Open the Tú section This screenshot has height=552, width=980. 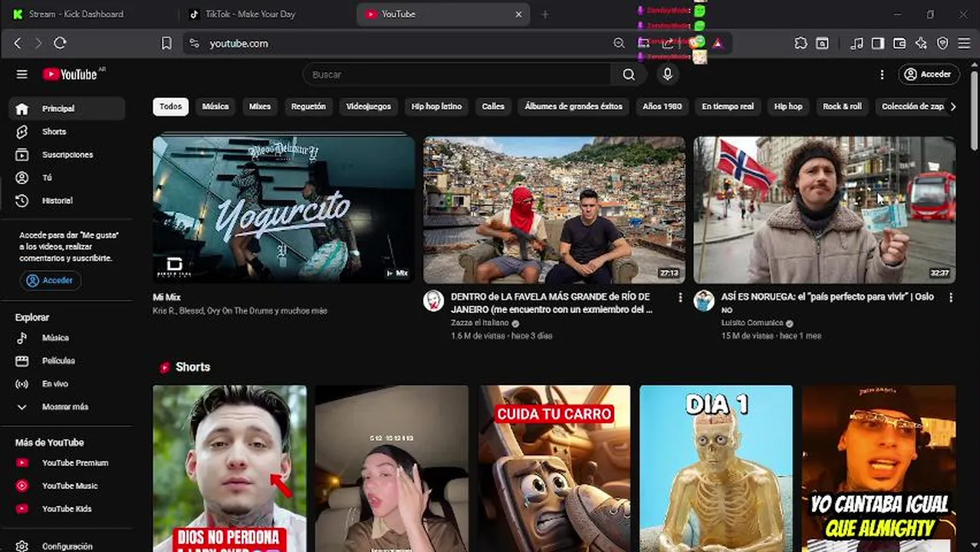67,178
